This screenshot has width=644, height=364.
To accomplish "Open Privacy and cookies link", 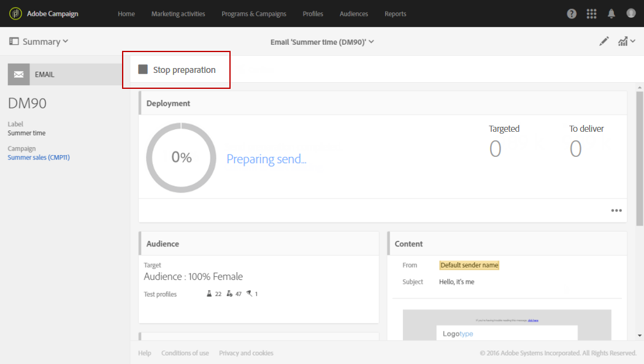I will [x=246, y=353].
